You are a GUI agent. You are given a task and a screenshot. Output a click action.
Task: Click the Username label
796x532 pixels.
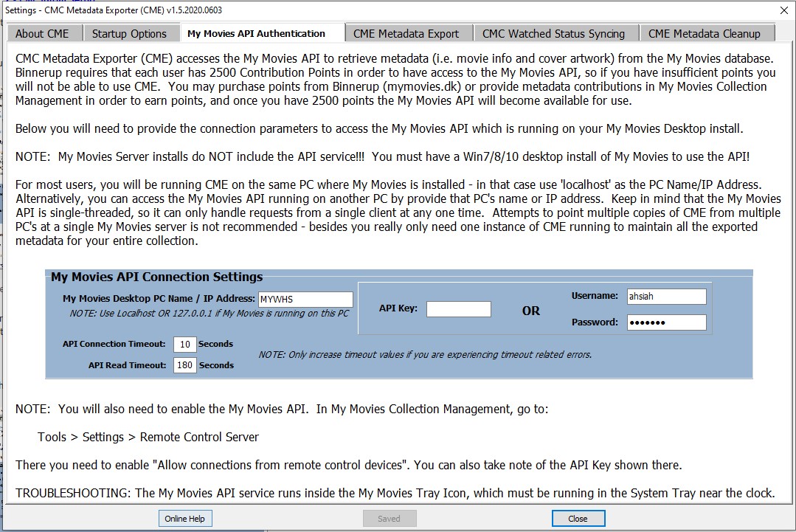coord(595,295)
